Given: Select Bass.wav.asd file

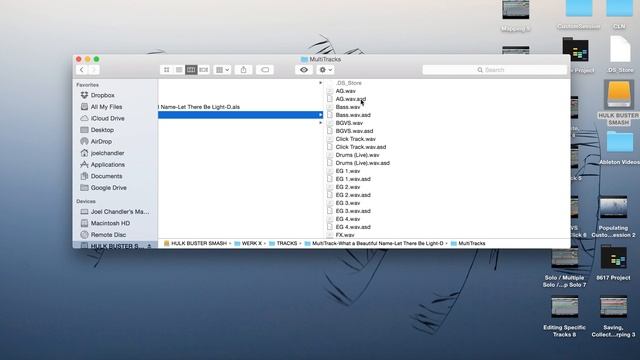Looking at the screenshot, I should (353, 115).
